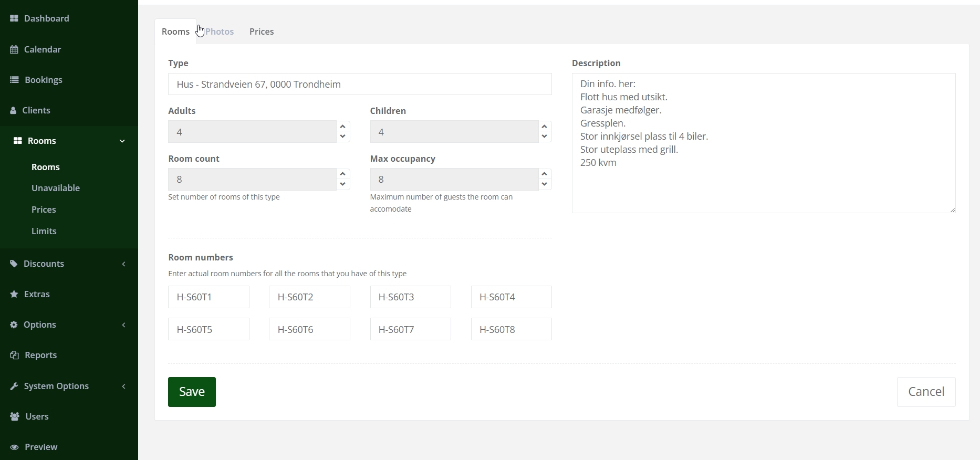Image resolution: width=980 pixels, height=460 pixels.
Task: Click the Dashboard icon in sidebar
Action: pos(14,18)
